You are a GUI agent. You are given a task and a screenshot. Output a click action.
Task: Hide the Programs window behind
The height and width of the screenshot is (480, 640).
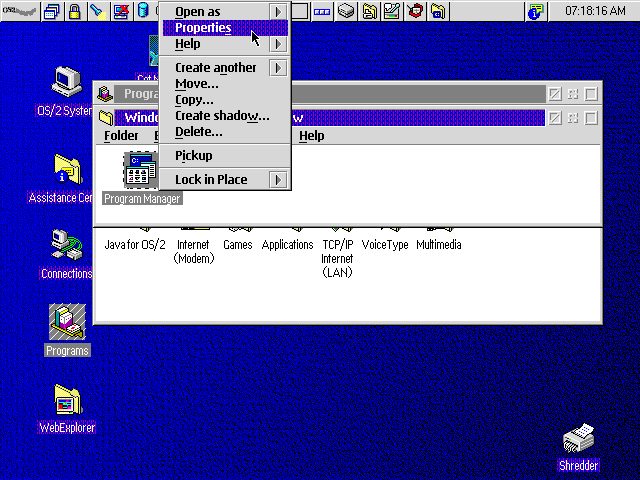click(x=555, y=94)
